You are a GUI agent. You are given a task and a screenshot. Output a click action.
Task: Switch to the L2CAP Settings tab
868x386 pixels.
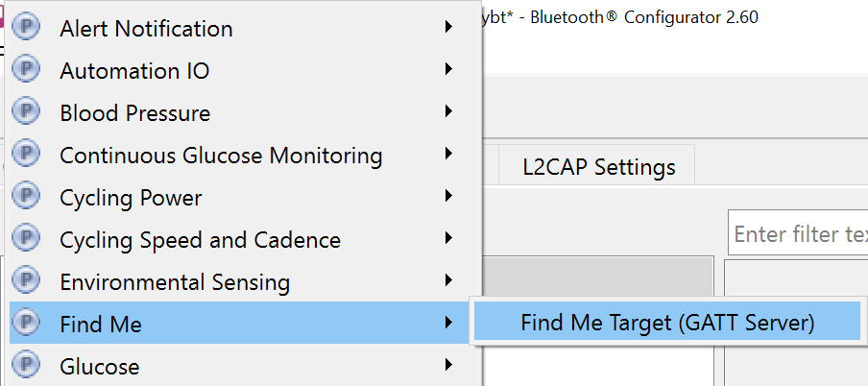point(598,166)
